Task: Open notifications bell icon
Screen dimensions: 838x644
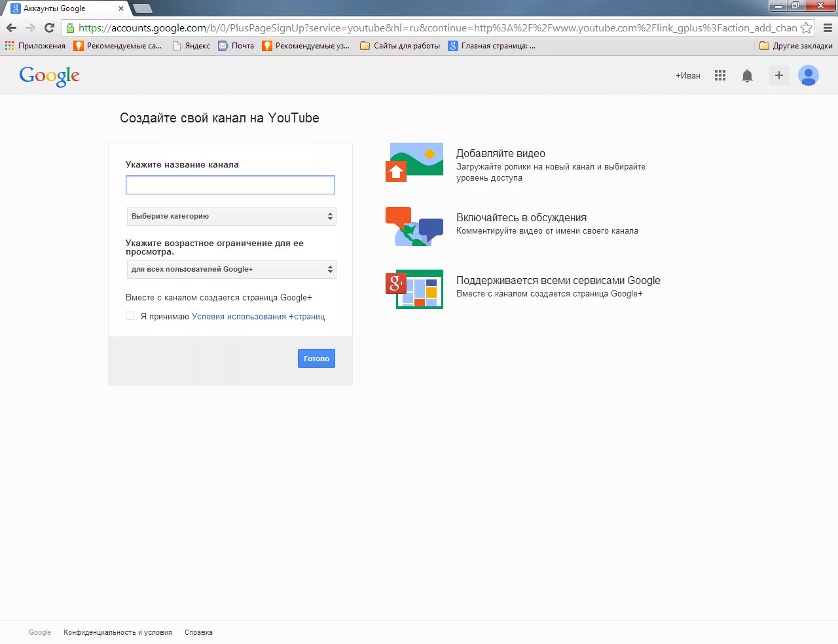Action: [x=747, y=76]
